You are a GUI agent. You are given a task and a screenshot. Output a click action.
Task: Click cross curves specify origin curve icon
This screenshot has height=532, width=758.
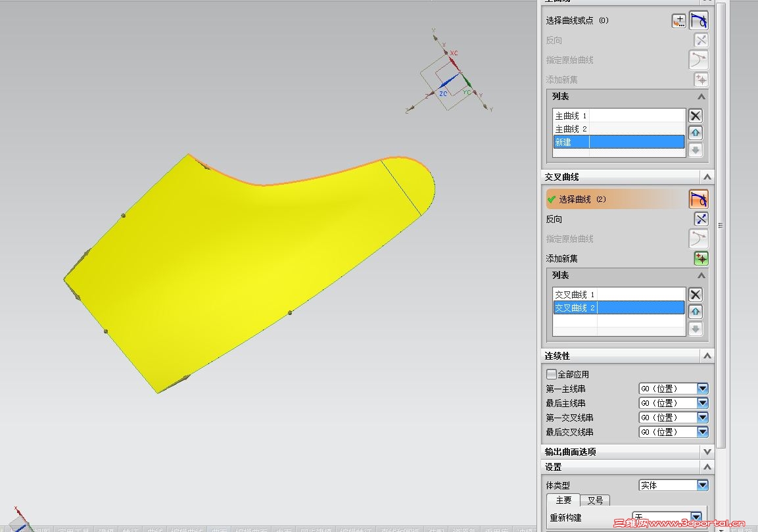(x=699, y=239)
